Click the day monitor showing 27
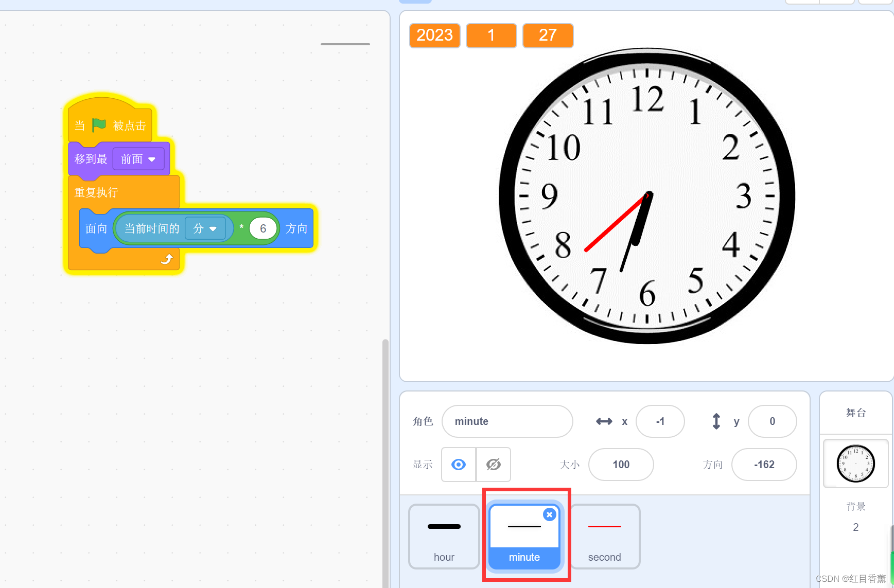The width and height of the screenshot is (894, 588). (x=548, y=35)
